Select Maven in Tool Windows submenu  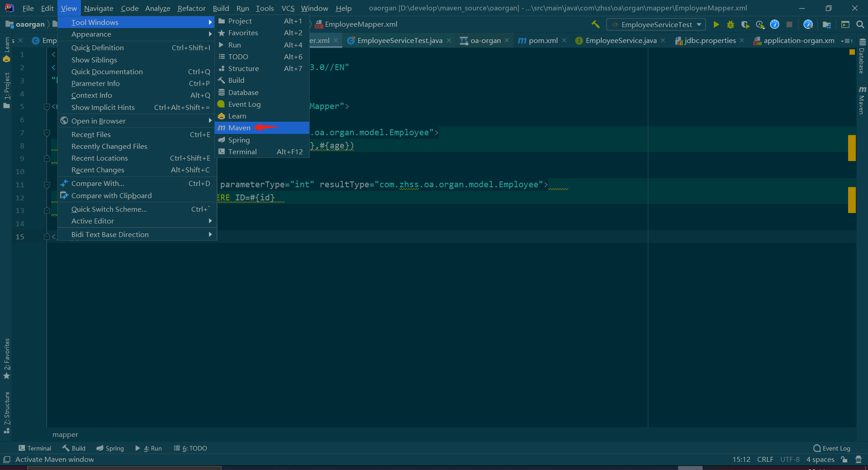pyautogui.click(x=262, y=128)
